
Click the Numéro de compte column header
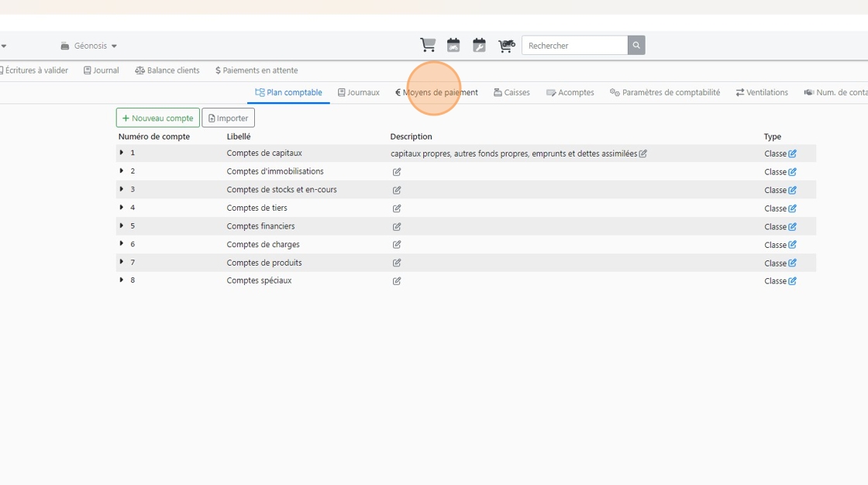[154, 136]
